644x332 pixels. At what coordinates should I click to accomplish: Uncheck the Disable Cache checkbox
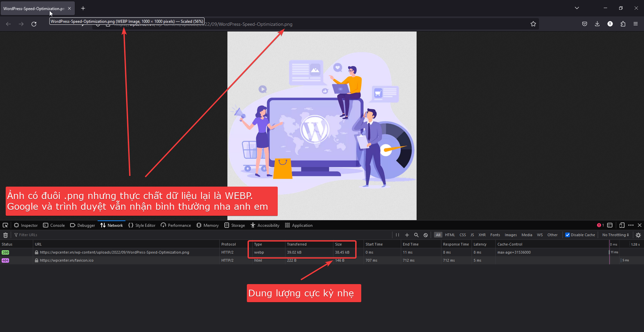coord(568,235)
